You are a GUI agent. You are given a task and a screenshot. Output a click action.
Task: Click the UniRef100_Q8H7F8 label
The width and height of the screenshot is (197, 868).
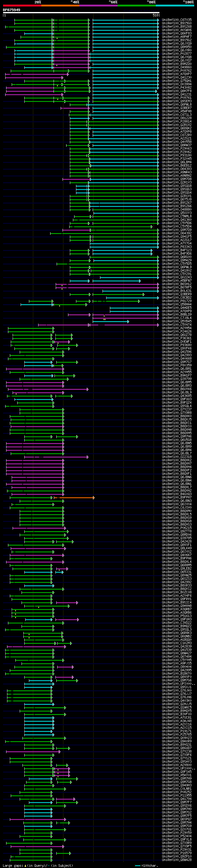coord(177,91)
